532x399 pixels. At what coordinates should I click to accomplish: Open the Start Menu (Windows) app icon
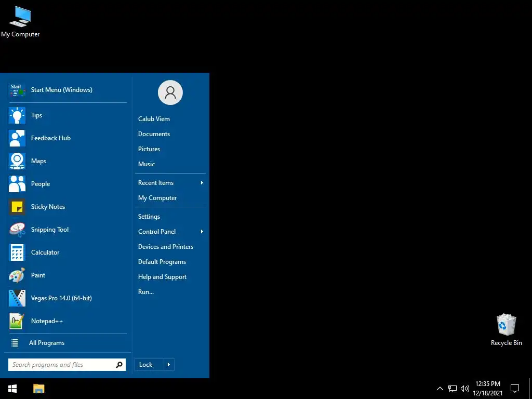17,90
